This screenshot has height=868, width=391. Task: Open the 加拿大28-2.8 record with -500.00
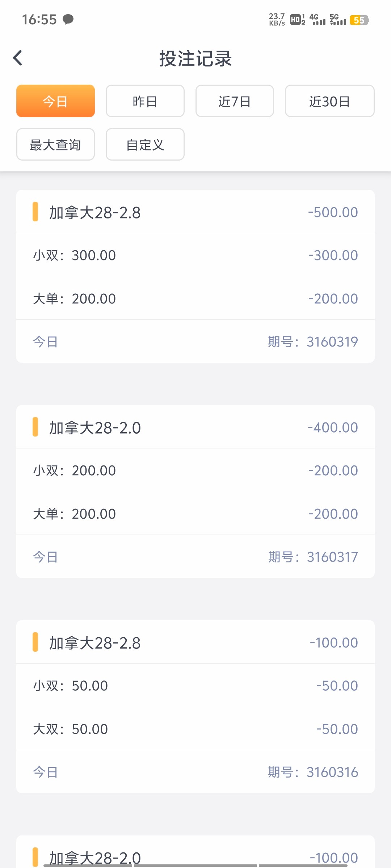coord(195,212)
